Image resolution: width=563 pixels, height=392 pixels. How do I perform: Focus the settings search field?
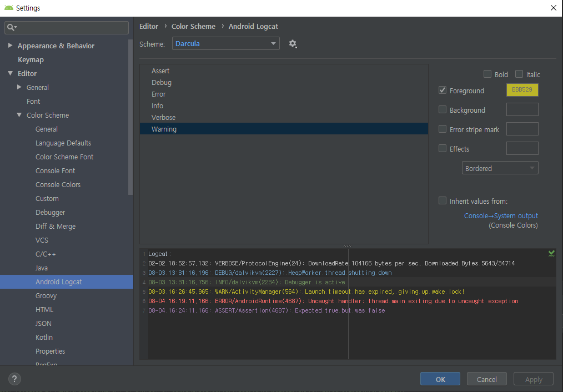[x=67, y=27]
